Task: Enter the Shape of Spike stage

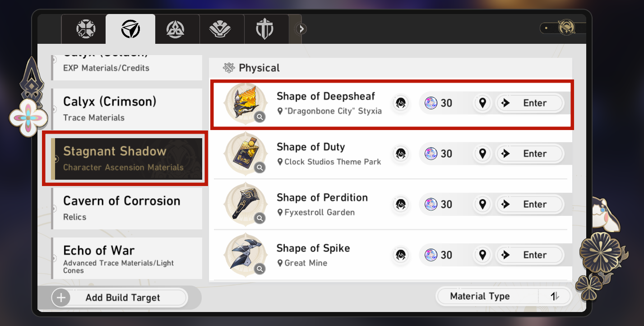Action: pos(530,255)
